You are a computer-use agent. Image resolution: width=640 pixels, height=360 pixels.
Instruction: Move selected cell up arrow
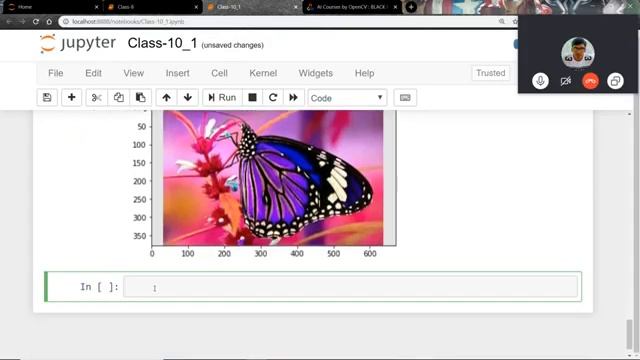(166, 98)
